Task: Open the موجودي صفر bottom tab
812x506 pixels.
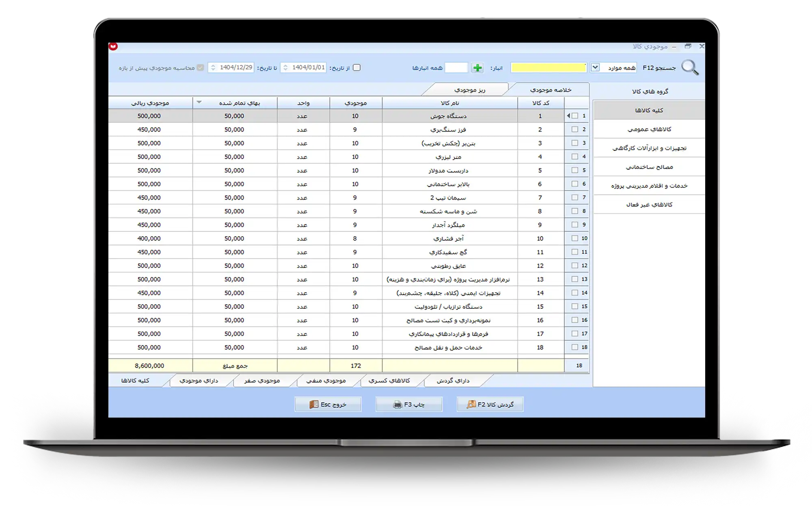Action: (262, 381)
